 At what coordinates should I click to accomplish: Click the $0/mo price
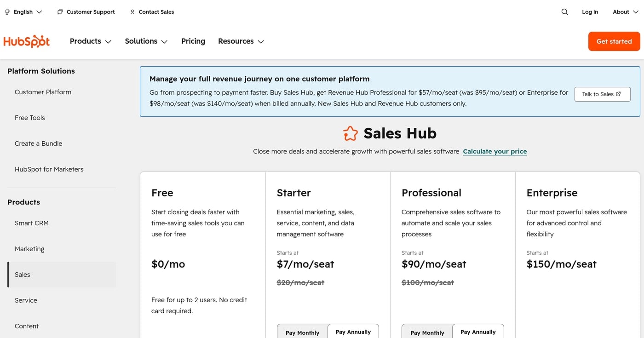pyautogui.click(x=168, y=264)
